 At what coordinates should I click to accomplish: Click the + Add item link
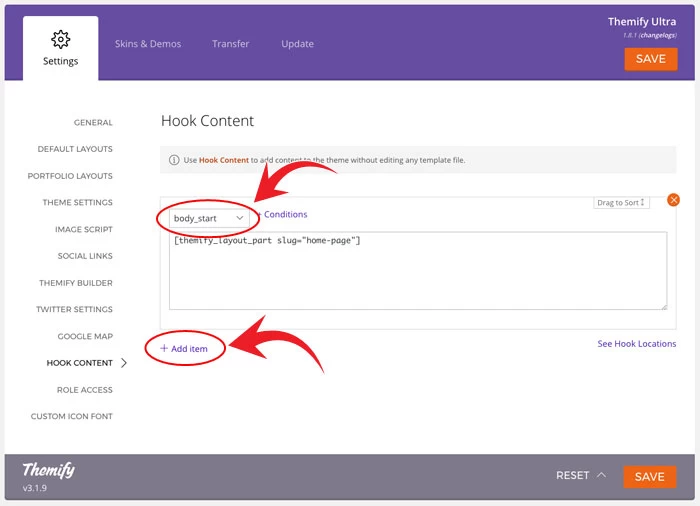(184, 348)
